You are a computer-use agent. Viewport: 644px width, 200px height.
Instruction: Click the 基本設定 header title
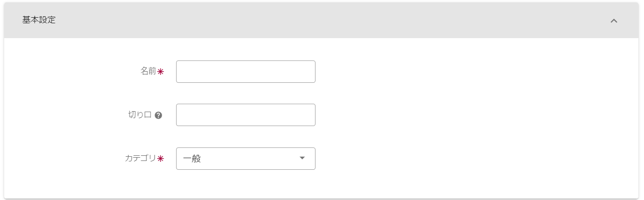coord(39,20)
